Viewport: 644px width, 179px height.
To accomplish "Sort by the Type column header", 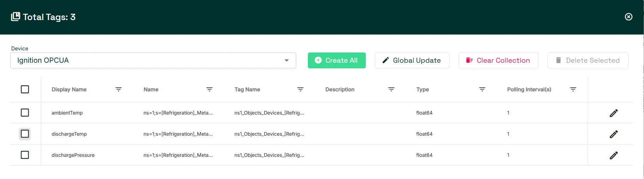I will point(423,89).
